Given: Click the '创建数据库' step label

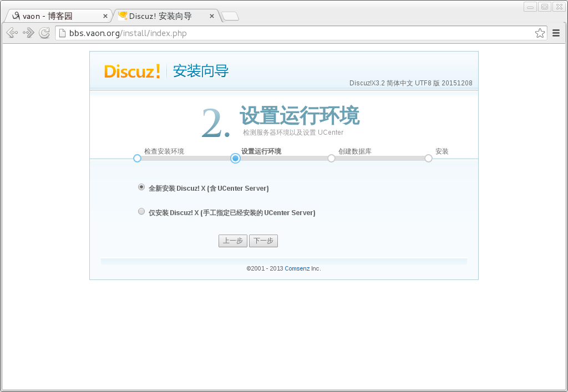Looking at the screenshot, I should coord(355,151).
